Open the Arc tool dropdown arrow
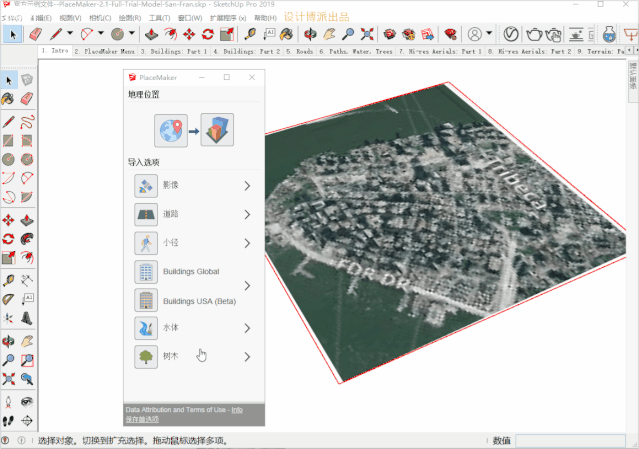 [x=101, y=33]
